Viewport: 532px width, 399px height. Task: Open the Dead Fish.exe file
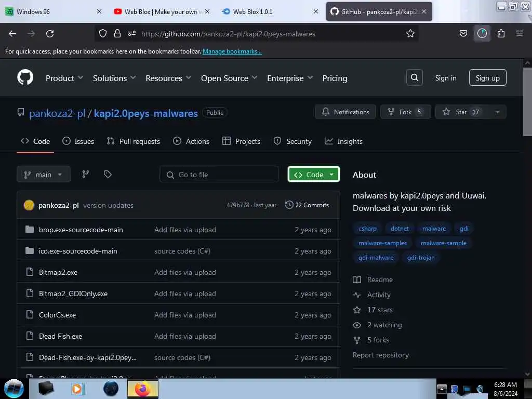[x=60, y=336]
